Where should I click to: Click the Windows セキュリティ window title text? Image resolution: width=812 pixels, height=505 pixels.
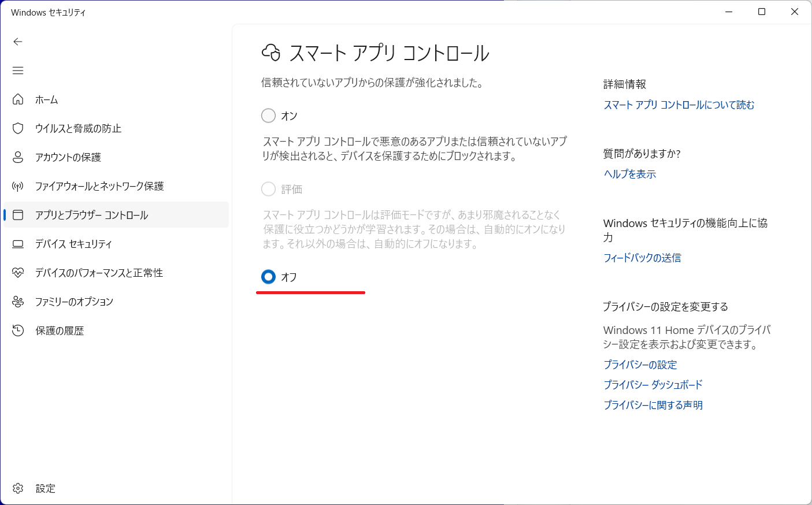pos(49,12)
